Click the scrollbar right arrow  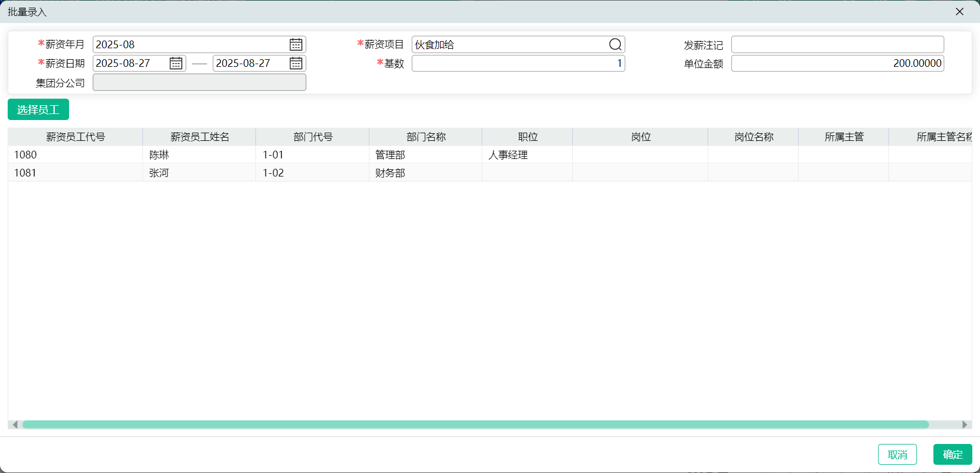point(965,425)
